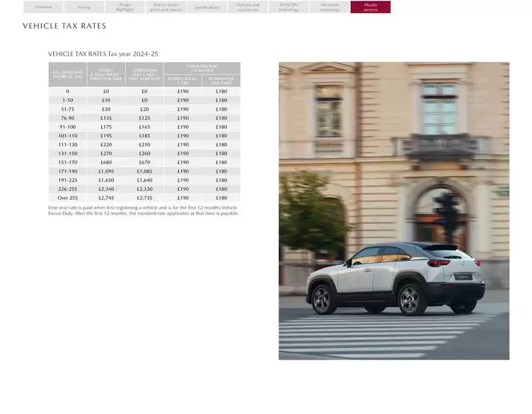Image resolution: width=532 pixels, height=414 pixels.
Task: Click the Standard Rate column header
Action: coord(202,68)
